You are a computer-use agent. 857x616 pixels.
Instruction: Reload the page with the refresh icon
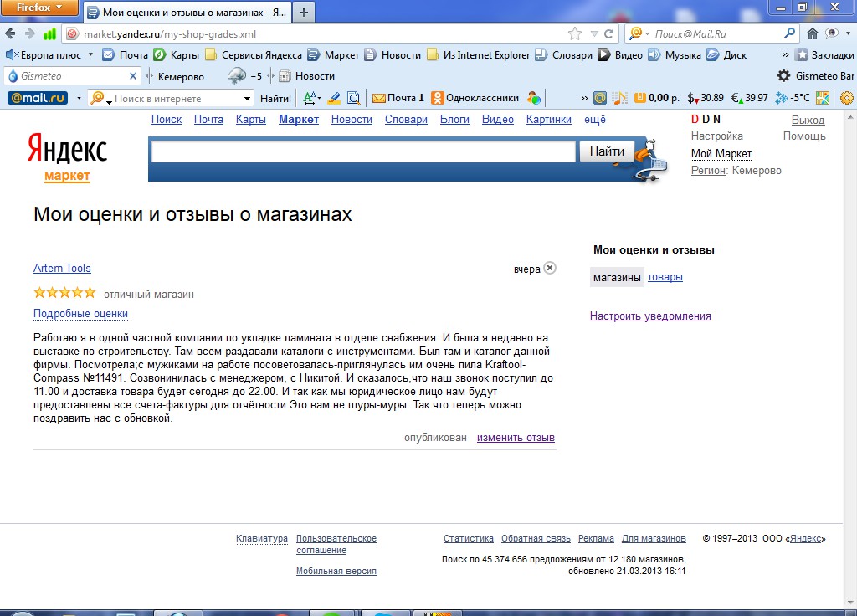609,33
